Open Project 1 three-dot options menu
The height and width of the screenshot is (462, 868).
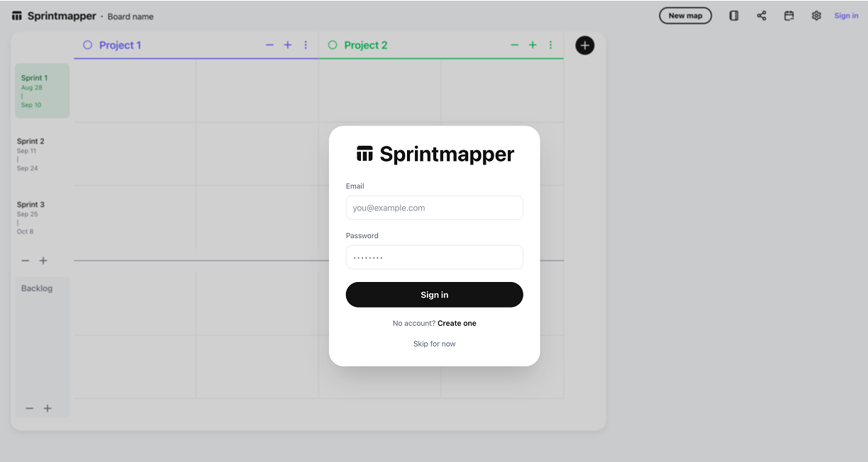pos(306,45)
